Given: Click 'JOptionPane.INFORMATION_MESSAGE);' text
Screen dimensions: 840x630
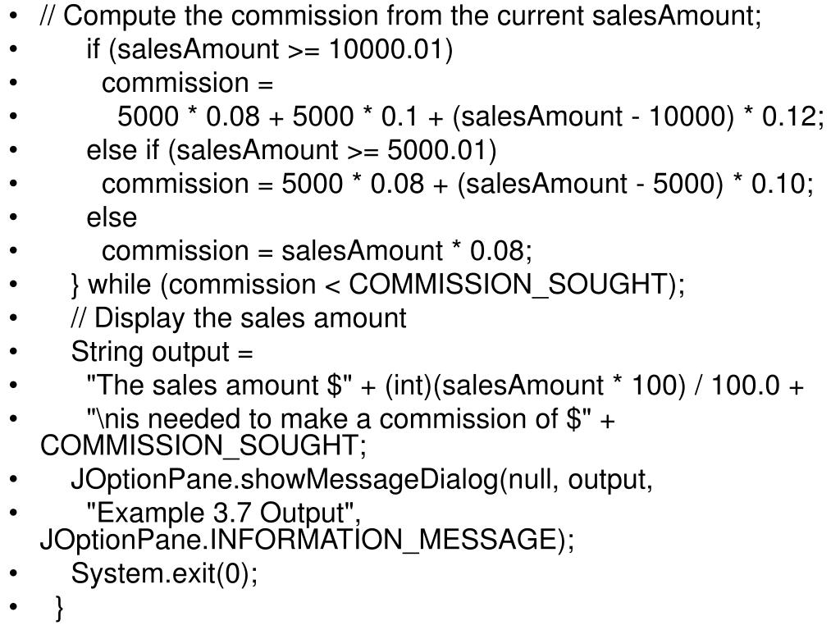Looking at the screenshot, I should [307, 540].
